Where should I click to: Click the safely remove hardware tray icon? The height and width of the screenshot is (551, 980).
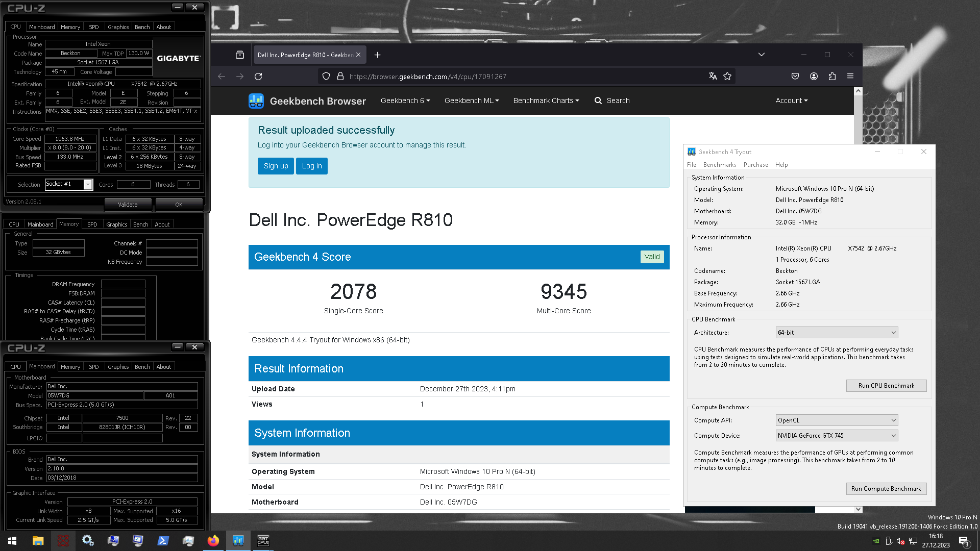(x=889, y=541)
